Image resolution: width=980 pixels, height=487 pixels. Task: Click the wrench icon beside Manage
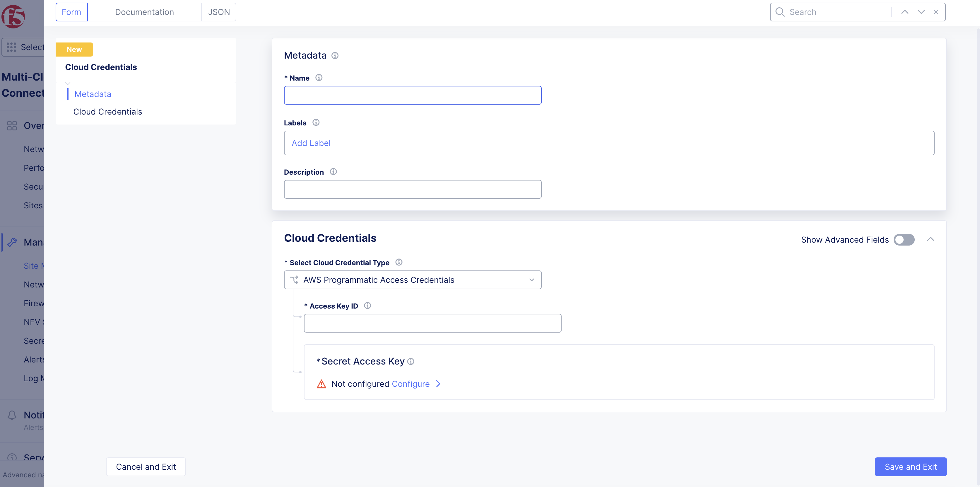coord(13,242)
